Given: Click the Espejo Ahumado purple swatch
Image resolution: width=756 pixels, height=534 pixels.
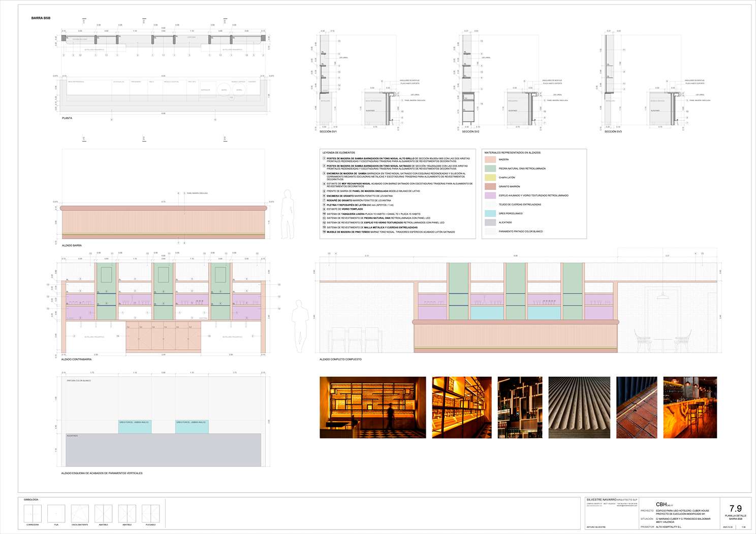Looking at the screenshot, I should tap(490, 195).
